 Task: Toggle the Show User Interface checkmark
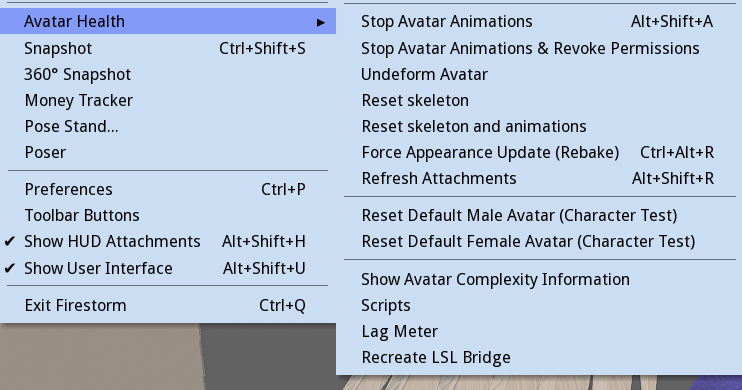click(9, 268)
